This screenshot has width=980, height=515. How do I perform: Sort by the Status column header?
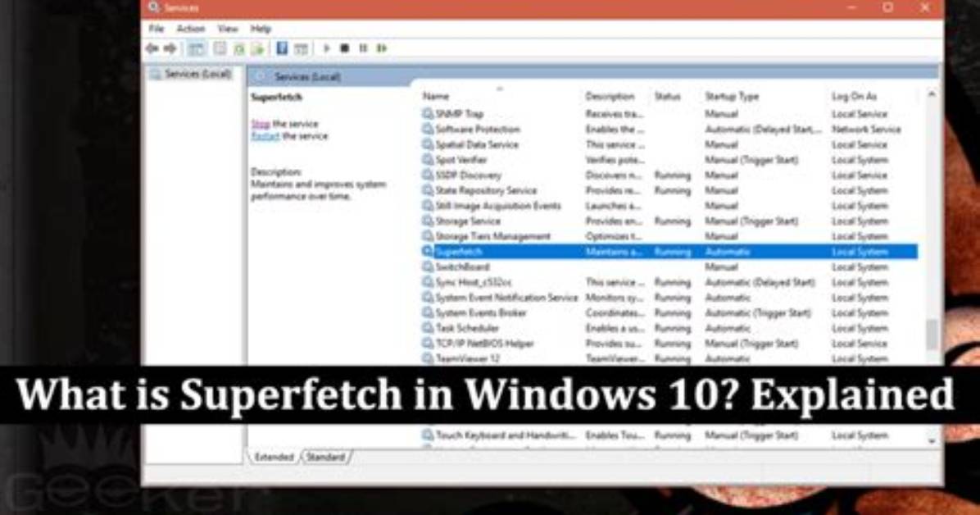tap(667, 96)
